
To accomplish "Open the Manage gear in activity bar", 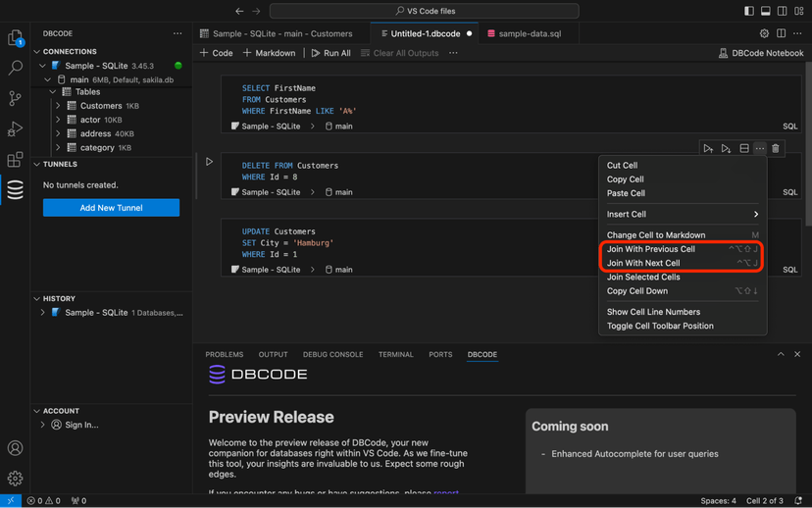I will pos(15,478).
